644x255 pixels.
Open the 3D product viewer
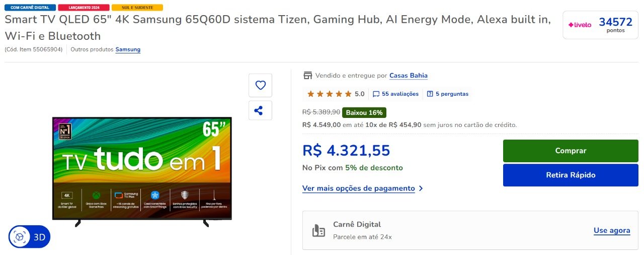(29, 237)
